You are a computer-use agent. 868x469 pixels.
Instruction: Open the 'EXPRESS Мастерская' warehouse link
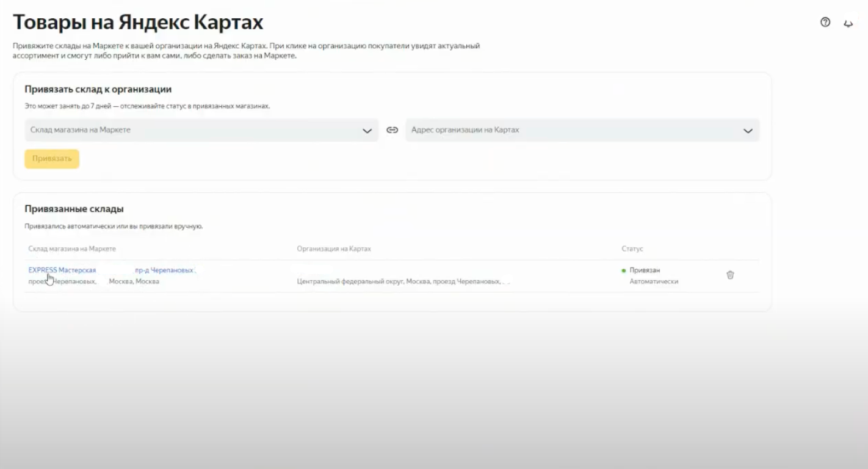[62, 270]
